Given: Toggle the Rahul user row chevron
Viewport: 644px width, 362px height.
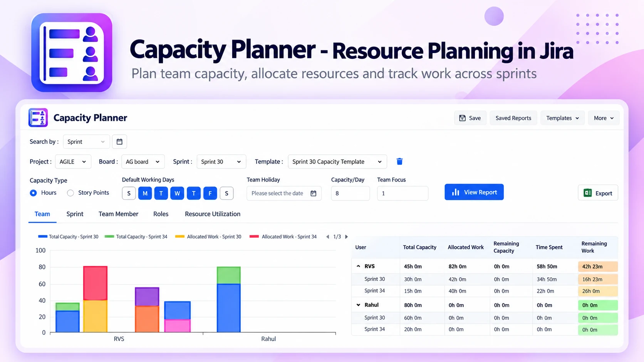Looking at the screenshot, I should (358, 305).
